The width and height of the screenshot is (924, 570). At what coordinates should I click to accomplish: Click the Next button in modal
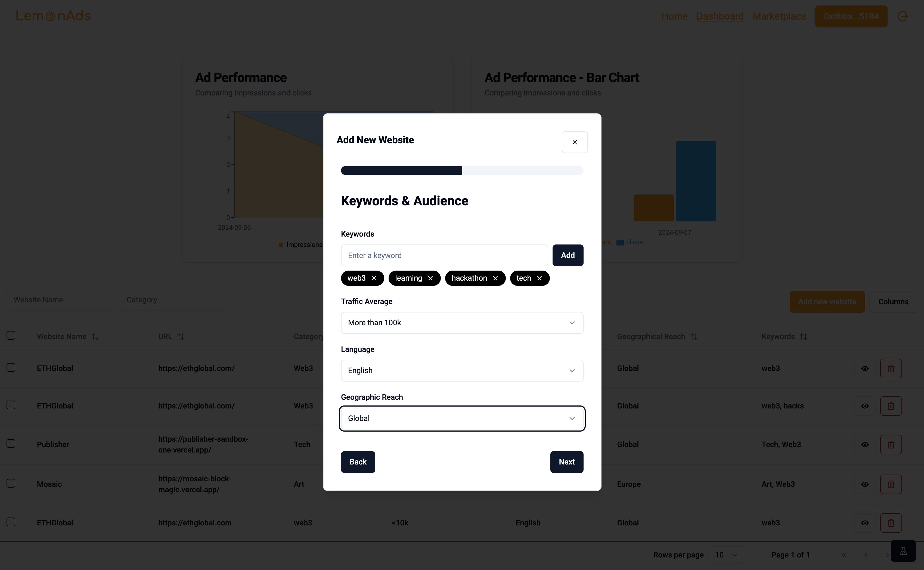(x=566, y=462)
